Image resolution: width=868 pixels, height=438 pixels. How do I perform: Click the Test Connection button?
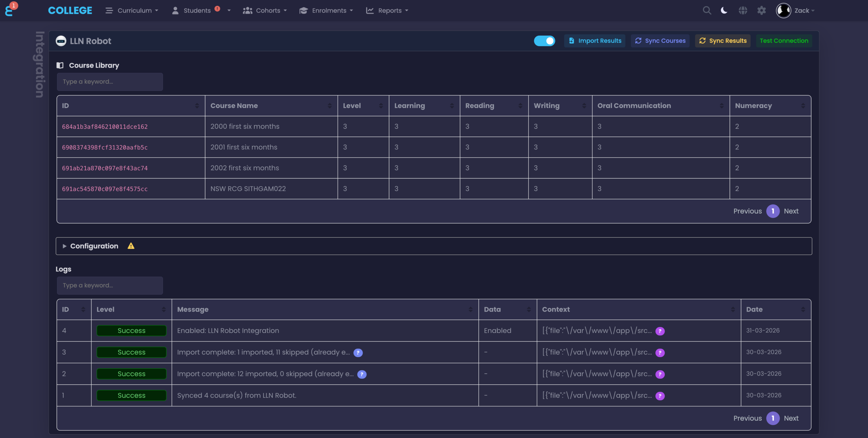[784, 41]
